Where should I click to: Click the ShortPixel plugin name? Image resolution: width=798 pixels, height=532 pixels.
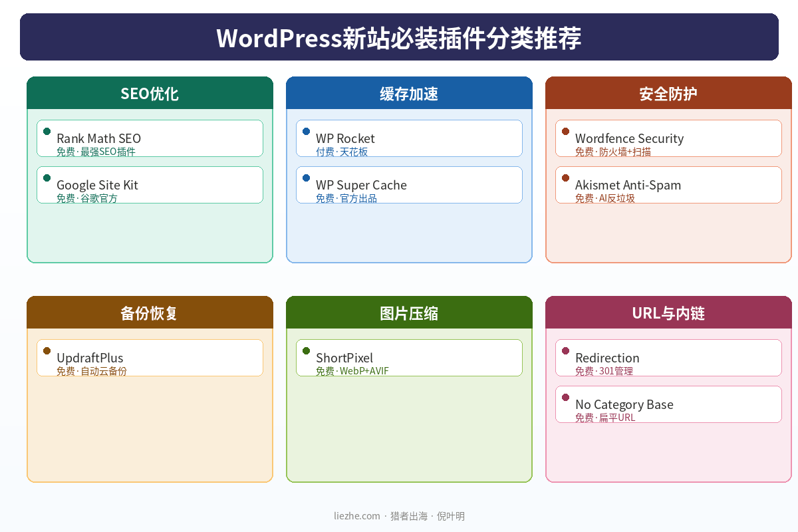point(344,358)
